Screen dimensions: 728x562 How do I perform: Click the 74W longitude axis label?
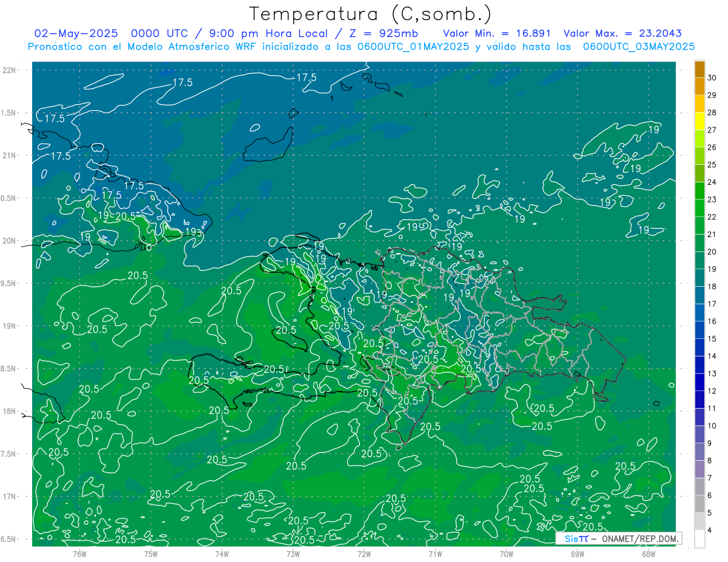point(222,554)
